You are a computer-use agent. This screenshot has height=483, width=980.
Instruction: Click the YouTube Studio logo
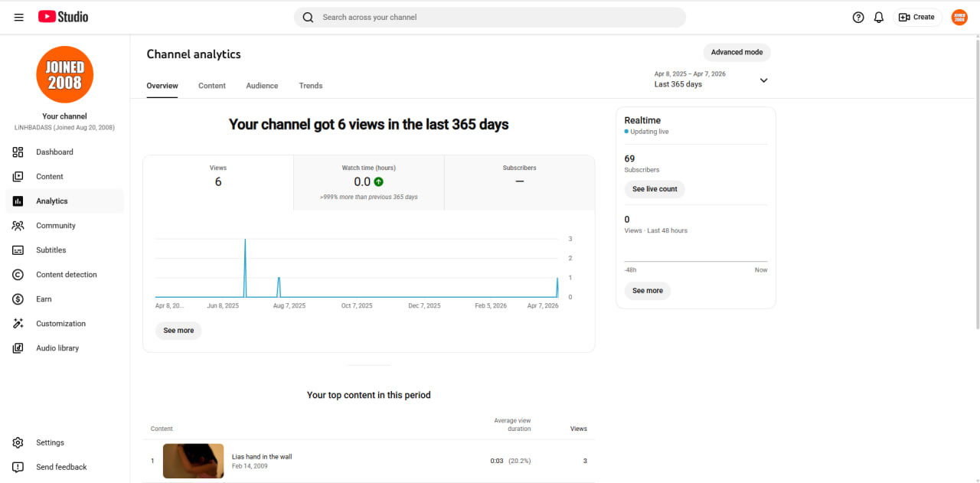point(64,17)
